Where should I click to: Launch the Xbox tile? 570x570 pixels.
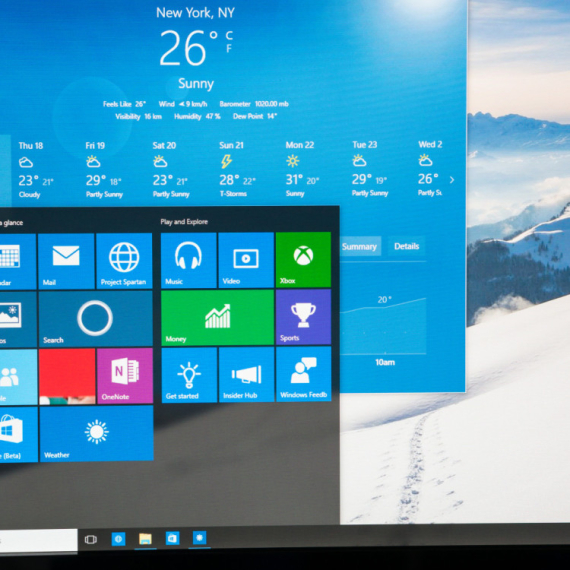pos(304,260)
